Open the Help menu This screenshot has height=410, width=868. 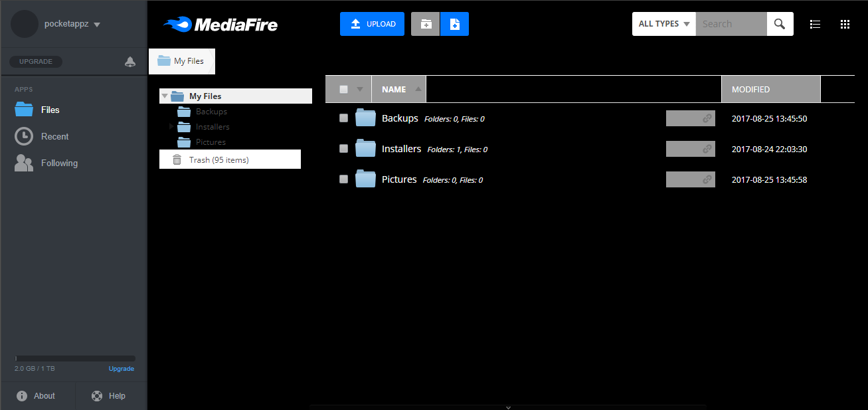[x=108, y=395]
